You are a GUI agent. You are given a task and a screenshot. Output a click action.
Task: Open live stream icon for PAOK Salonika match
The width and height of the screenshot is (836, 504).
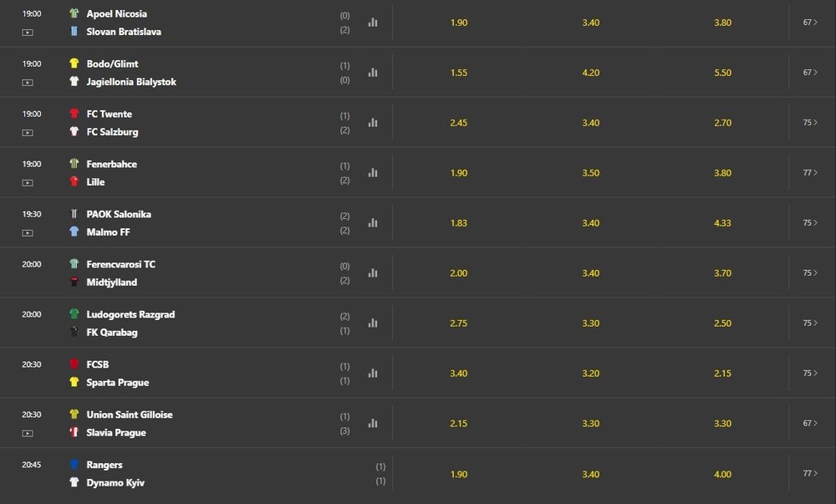click(28, 233)
